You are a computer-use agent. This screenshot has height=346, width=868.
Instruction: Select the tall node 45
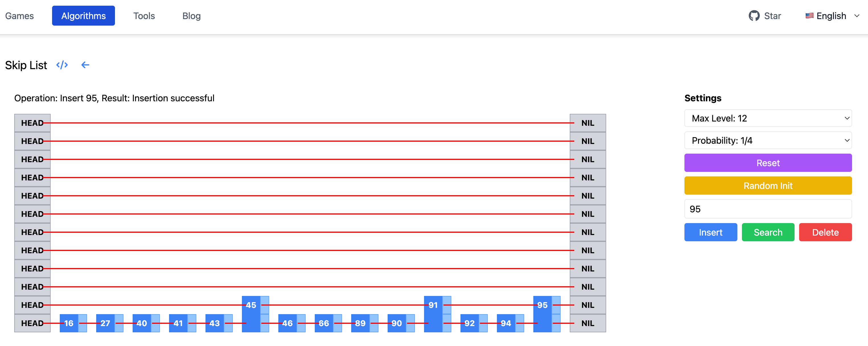pos(255,314)
